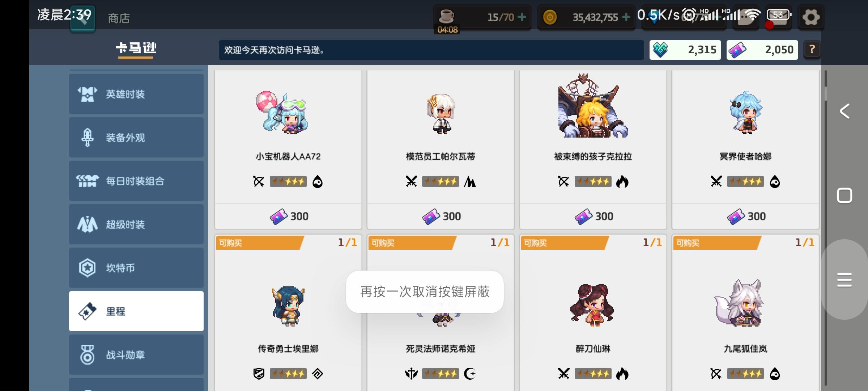Screen dimensions: 868x391
Task: Select 坎特币 shop category
Action: [x=136, y=268]
